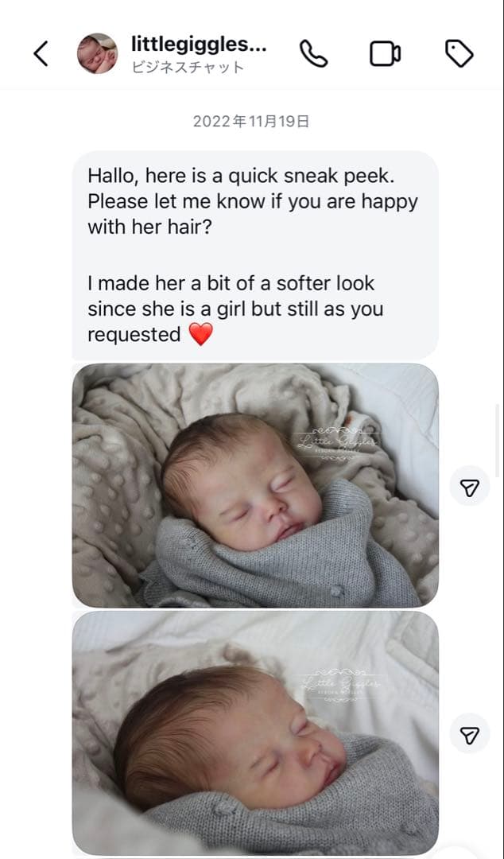504x859 pixels.
Task: Share the first baby photo
Action: (469, 487)
